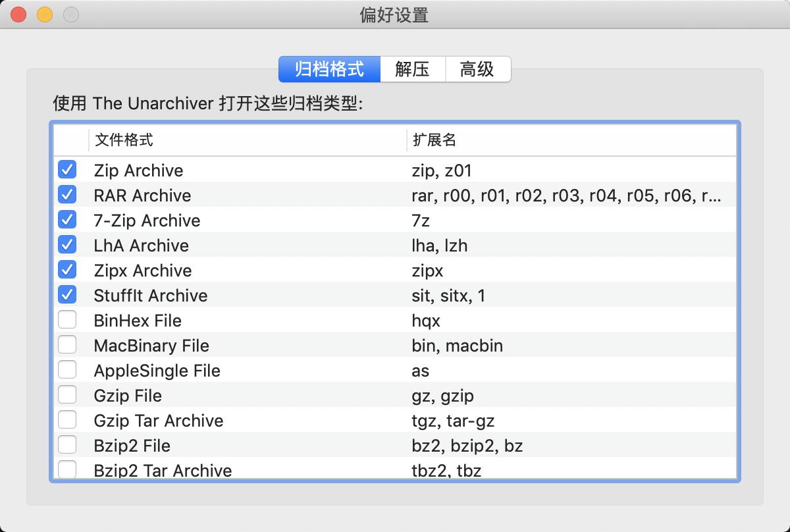Enable the BinHex File checkbox
This screenshot has height=532, width=790.
pyautogui.click(x=67, y=320)
